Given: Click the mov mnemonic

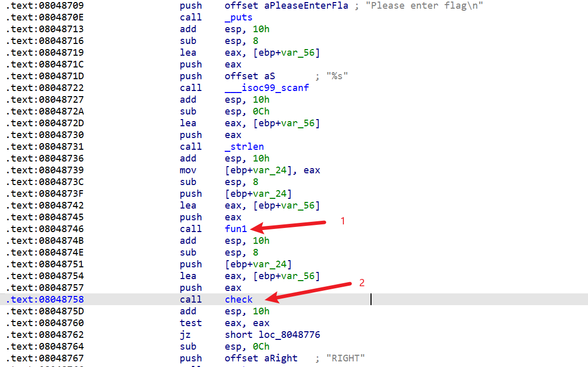Looking at the screenshot, I should pyautogui.click(x=188, y=170).
